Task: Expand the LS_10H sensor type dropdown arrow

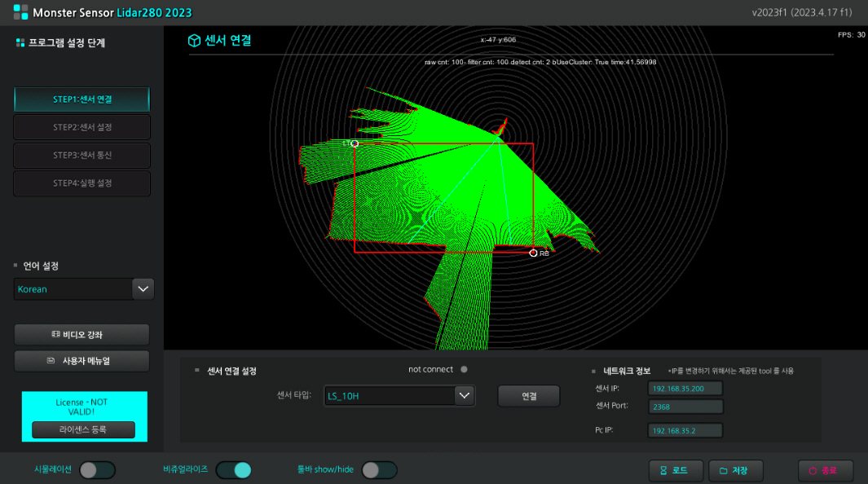Action: click(464, 396)
